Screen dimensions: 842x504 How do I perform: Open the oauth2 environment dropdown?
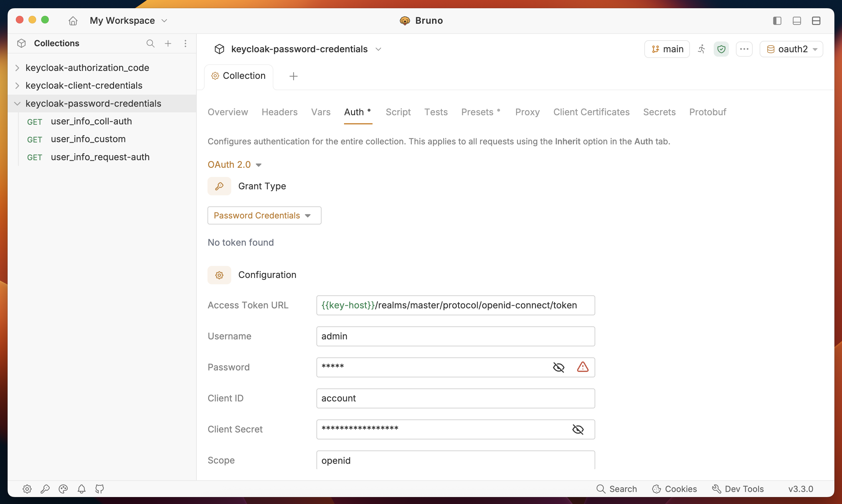click(x=791, y=49)
